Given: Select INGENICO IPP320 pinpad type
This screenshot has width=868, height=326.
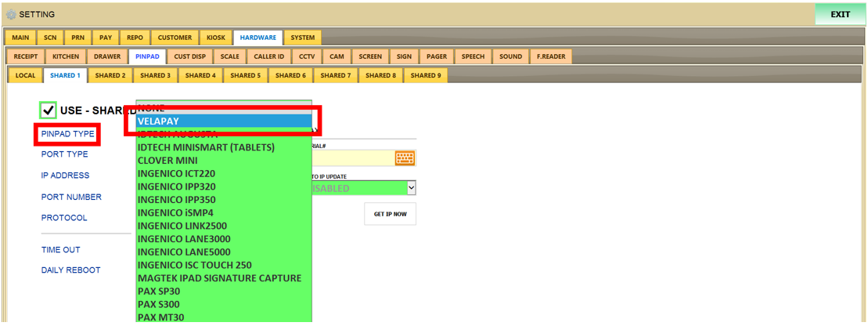Looking at the screenshot, I should (224, 187).
